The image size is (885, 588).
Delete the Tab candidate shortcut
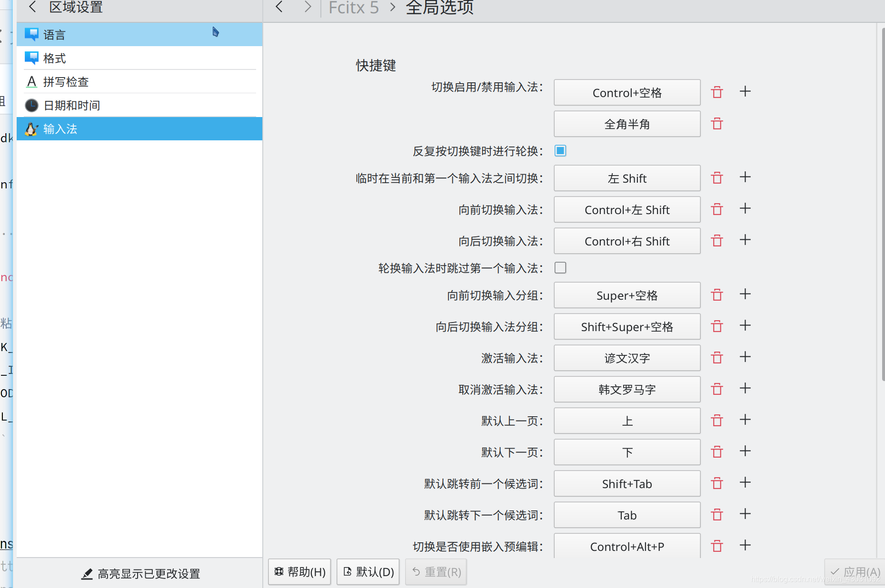[x=717, y=515]
